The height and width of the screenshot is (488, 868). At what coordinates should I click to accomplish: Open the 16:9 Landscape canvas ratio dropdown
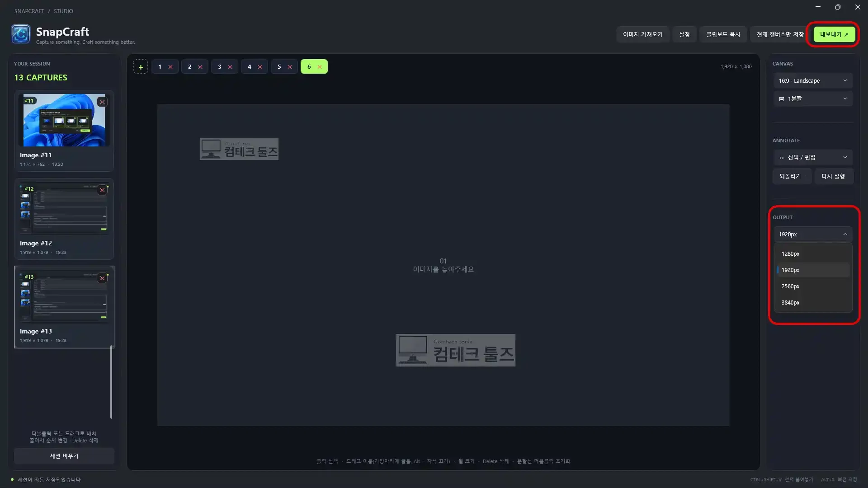point(813,81)
